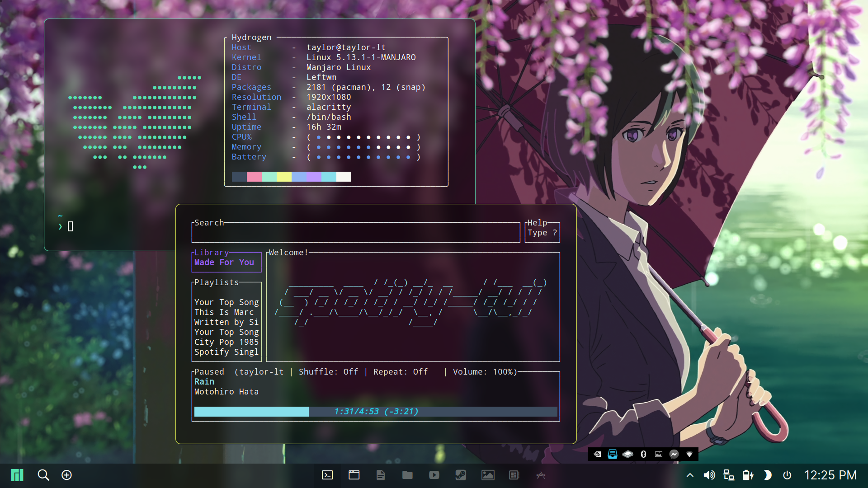Screen dimensions: 868x488
Task: Mute audio via the volume speaker icon
Action: click(709, 475)
